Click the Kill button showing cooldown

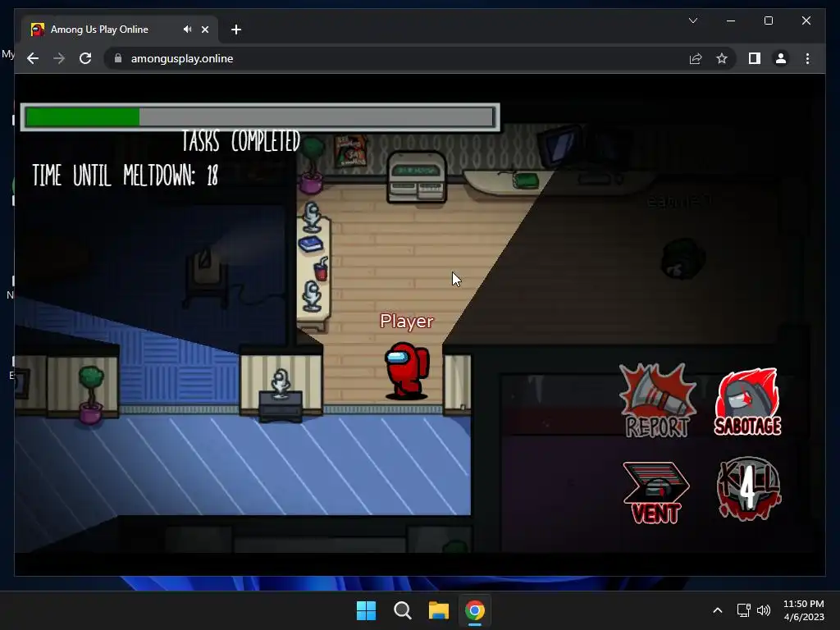pos(749,488)
